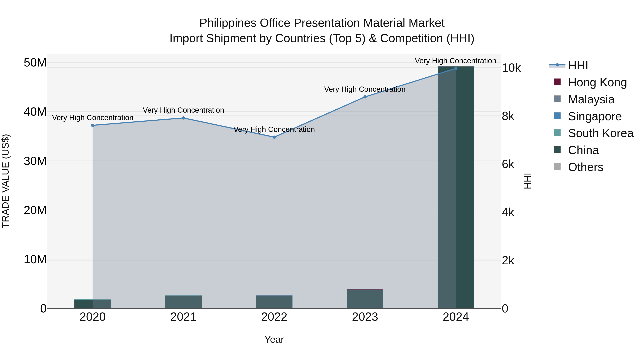Screen dimensions: 644x362
Task: Toggle the Others legend entry
Action: 579,167
